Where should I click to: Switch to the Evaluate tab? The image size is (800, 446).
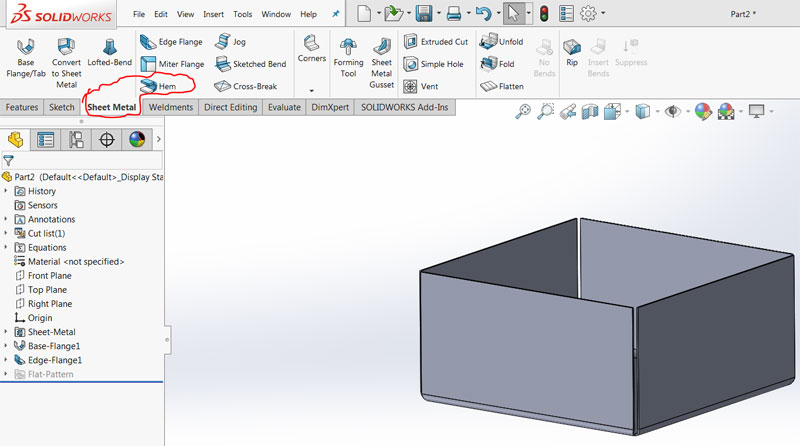click(284, 107)
